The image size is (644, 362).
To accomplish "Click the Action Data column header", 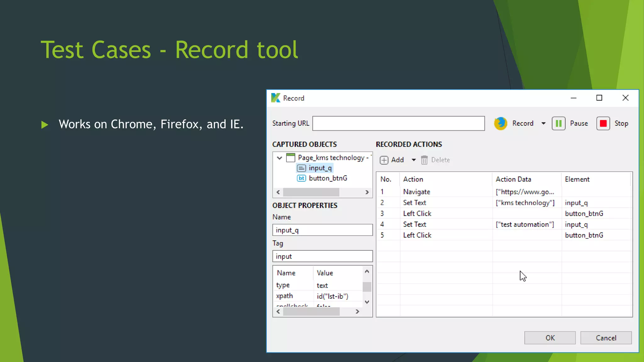I will [514, 179].
